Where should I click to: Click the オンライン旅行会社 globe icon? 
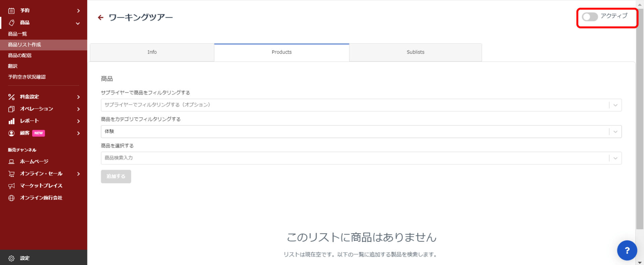(x=11, y=198)
